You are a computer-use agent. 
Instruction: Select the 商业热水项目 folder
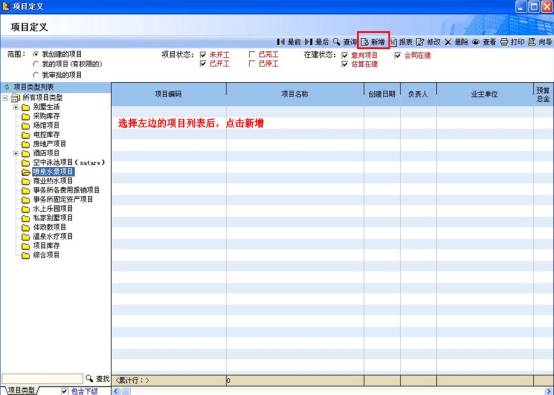pos(53,181)
